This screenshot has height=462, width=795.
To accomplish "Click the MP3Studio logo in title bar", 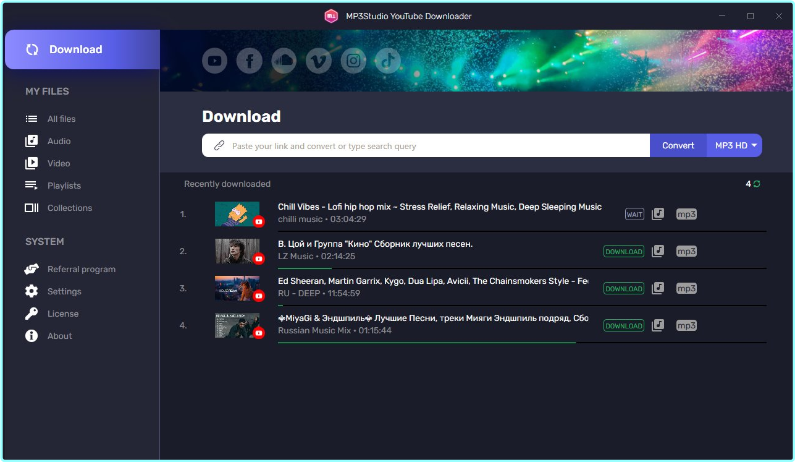I will point(331,16).
